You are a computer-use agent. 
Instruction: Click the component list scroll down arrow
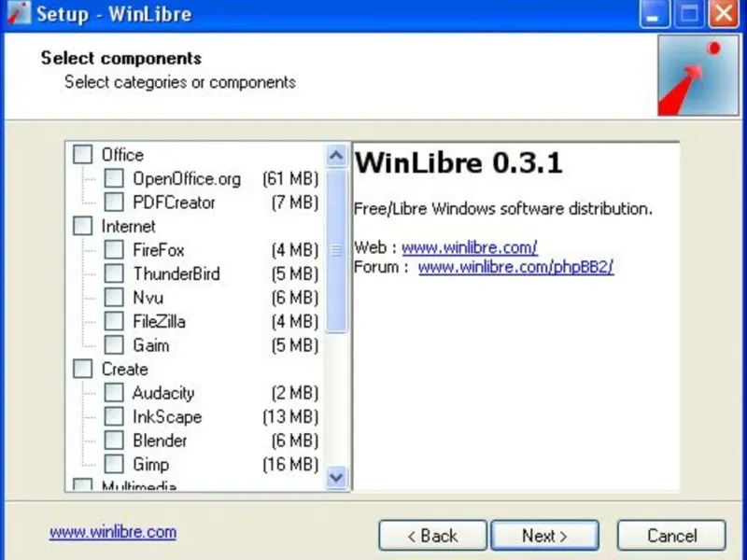pos(336,477)
